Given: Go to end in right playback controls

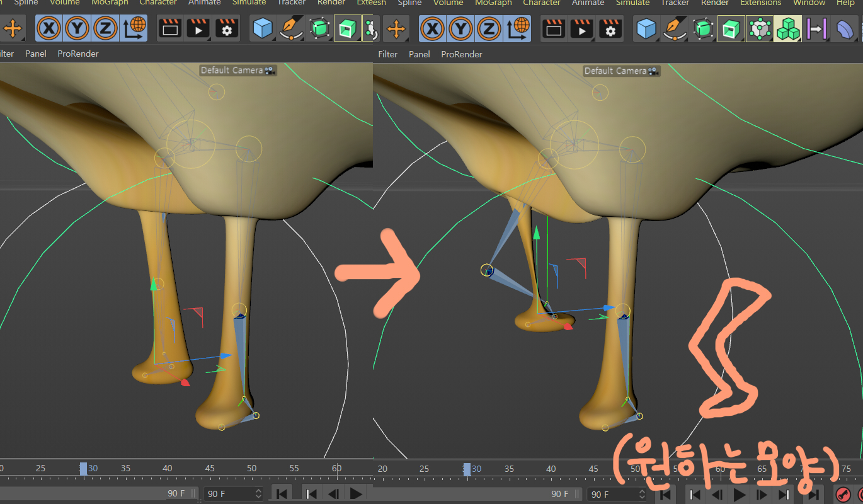Looking at the screenshot, I should click(x=813, y=495).
